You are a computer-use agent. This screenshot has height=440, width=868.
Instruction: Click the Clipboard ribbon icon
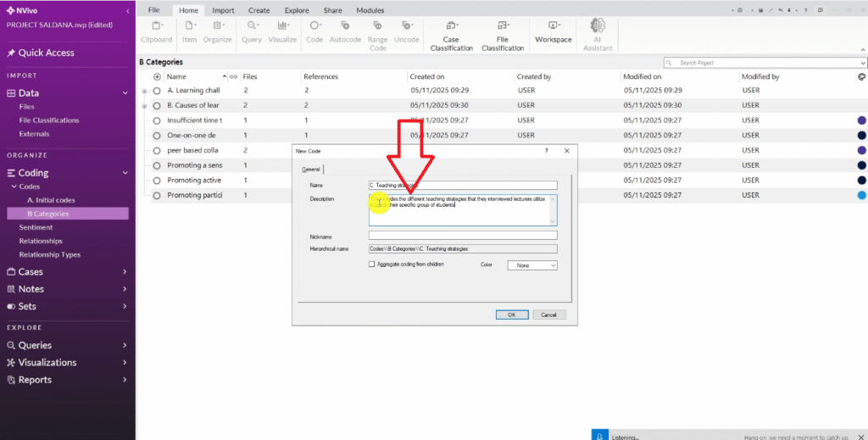coord(156,31)
